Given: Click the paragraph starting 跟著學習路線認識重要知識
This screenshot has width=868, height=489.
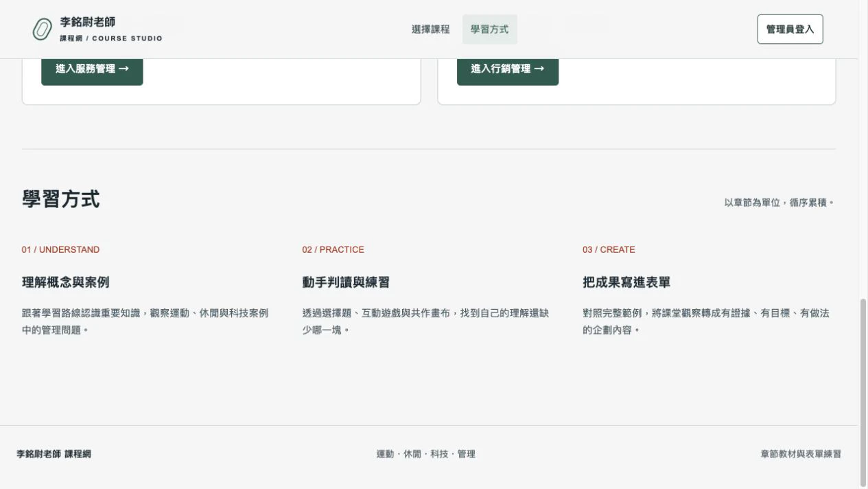Looking at the screenshot, I should click(x=145, y=321).
